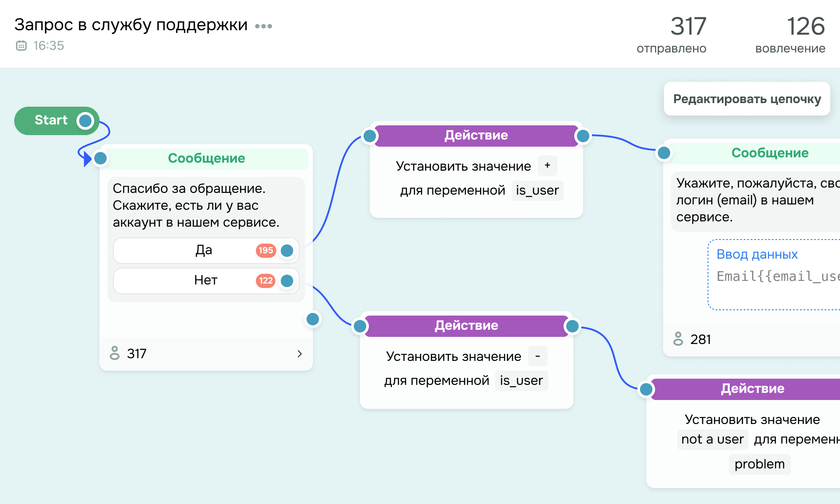Click the Start node

[56, 120]
